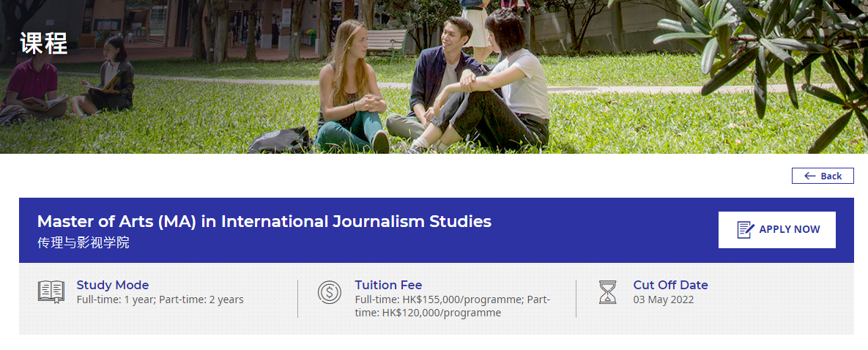Image resolution: width=868 pixels, height=350 pixels.
Task: Click the open book Study Mode icon
Action: click(51, 292)
